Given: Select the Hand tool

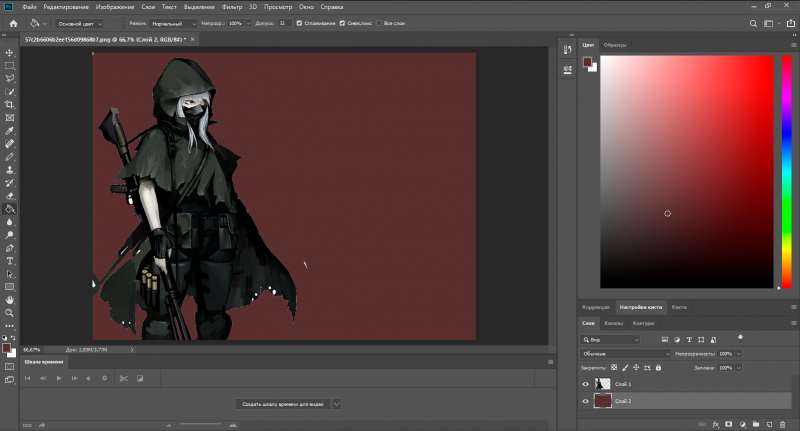Looking at the screenshot, I should coord(10,299).
